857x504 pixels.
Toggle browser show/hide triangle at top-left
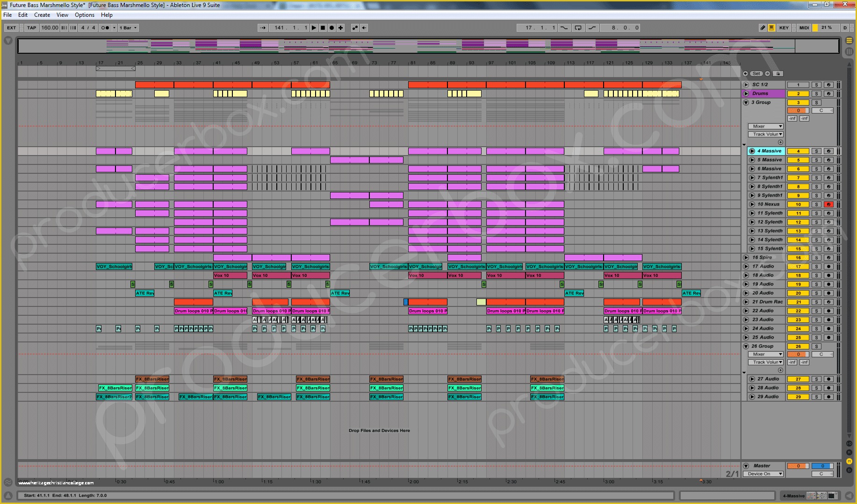[x=8, y=41]
